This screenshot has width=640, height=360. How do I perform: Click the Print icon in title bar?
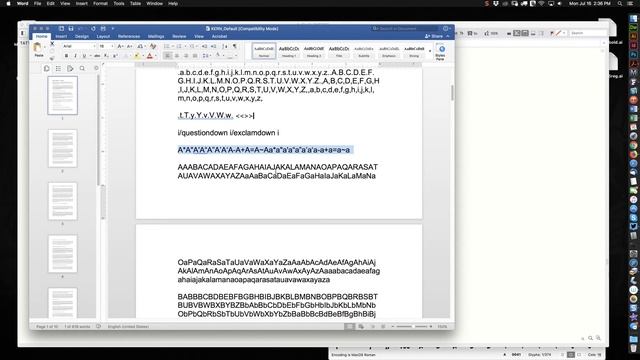point(103,29)
